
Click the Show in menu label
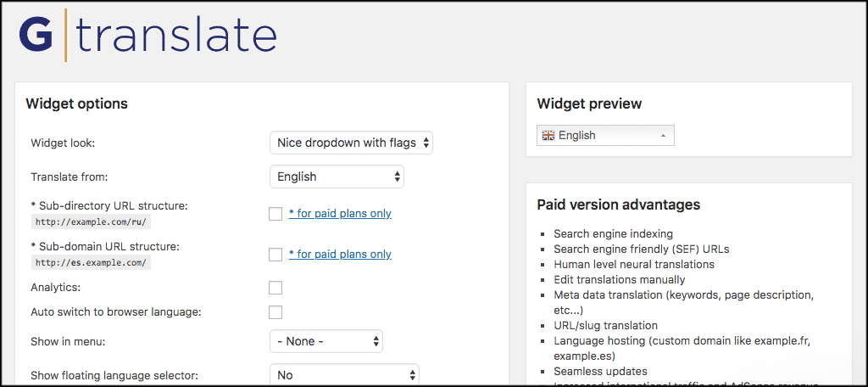coord(68,341)
